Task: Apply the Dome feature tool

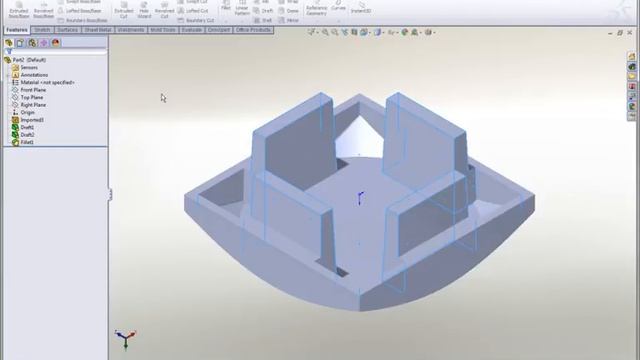Action: [289, 11]
